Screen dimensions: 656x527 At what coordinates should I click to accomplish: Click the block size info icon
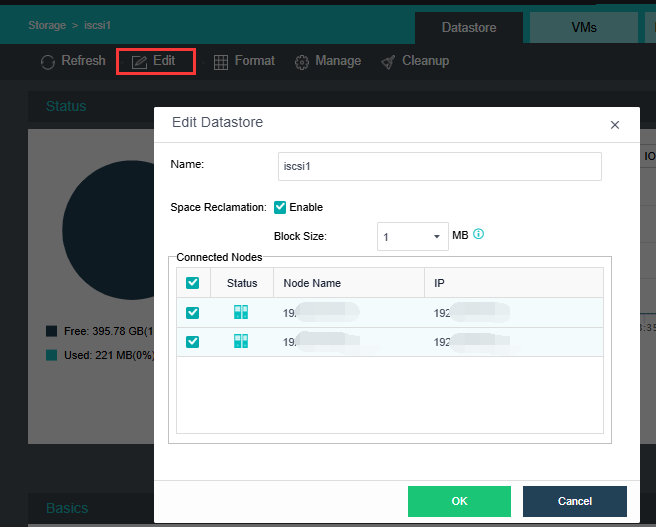478,235
